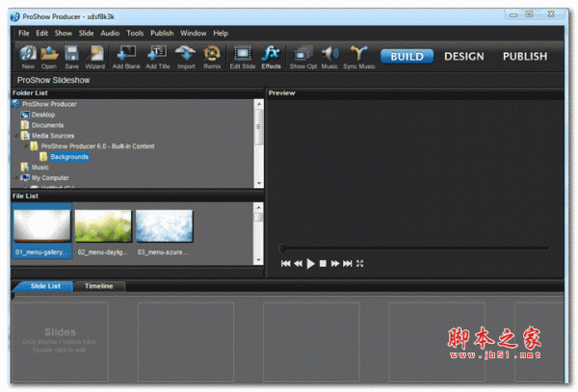Click the New show toolbar icon
Viewport: 578px width, 392px height.
[x=28, y=57]
